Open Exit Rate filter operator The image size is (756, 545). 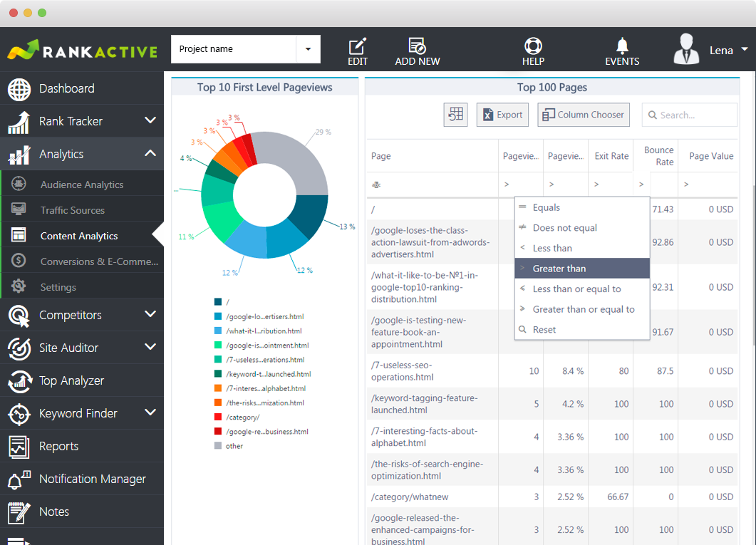(x=596, y=185)
